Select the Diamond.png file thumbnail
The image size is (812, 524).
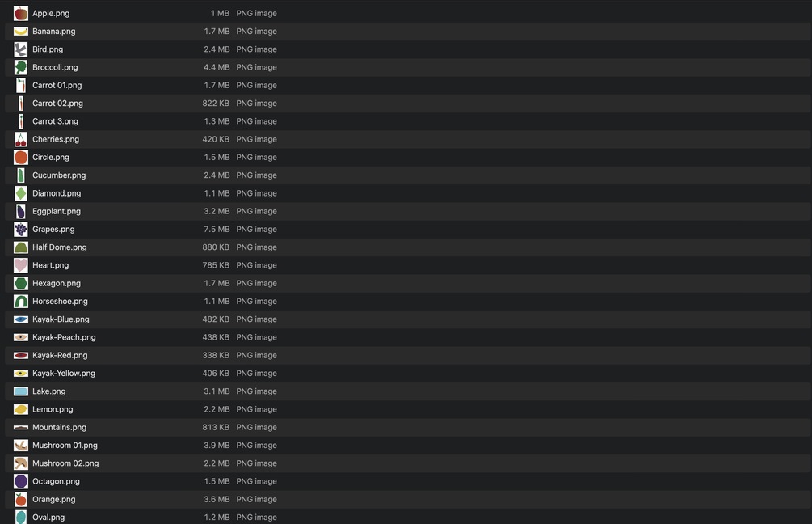pos(21,193)
